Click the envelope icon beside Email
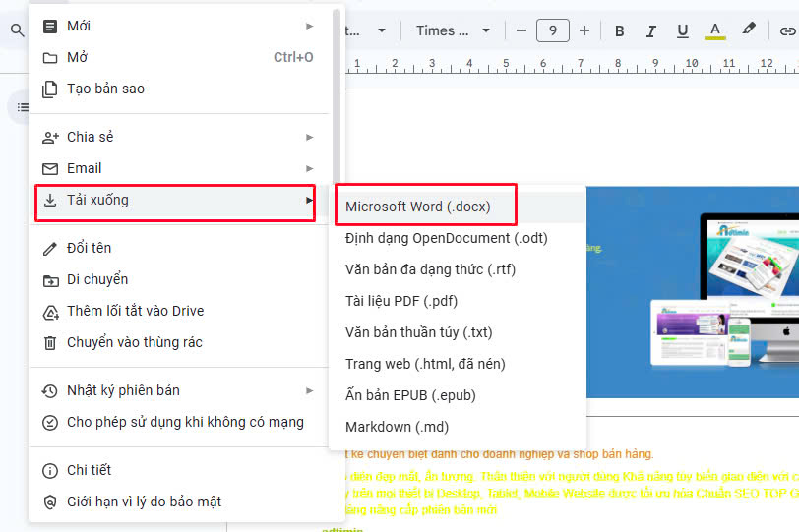This screenshot has width=799, height=532. coord(50,168)
